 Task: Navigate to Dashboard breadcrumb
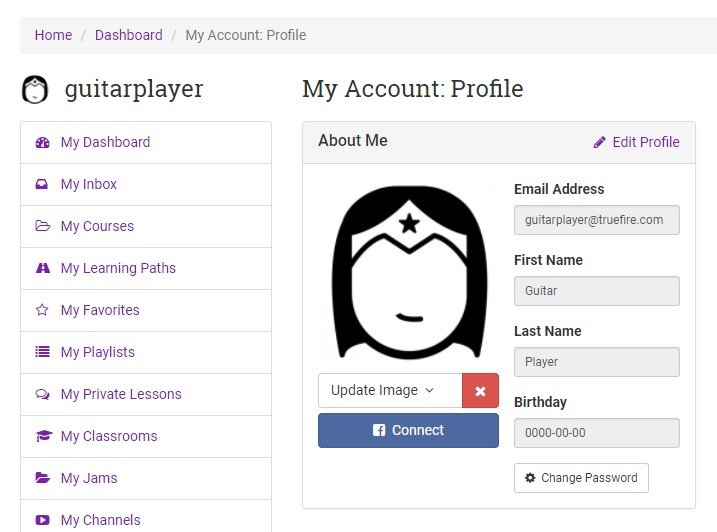[128, 35]
